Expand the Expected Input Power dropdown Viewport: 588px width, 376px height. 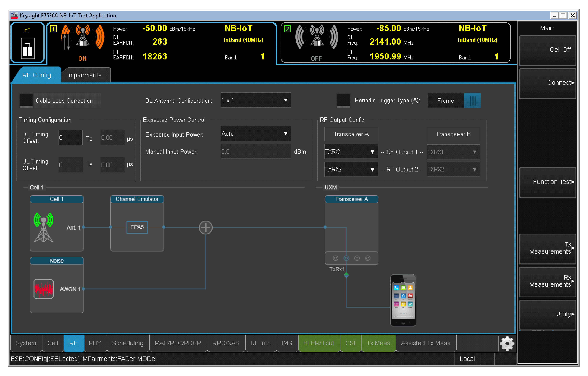point(256,134)
